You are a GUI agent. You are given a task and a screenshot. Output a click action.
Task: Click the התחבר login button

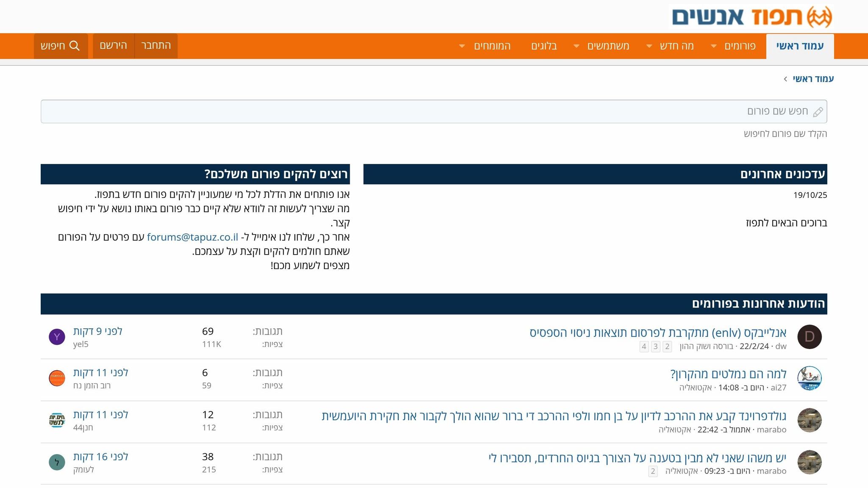coord(156,45)
